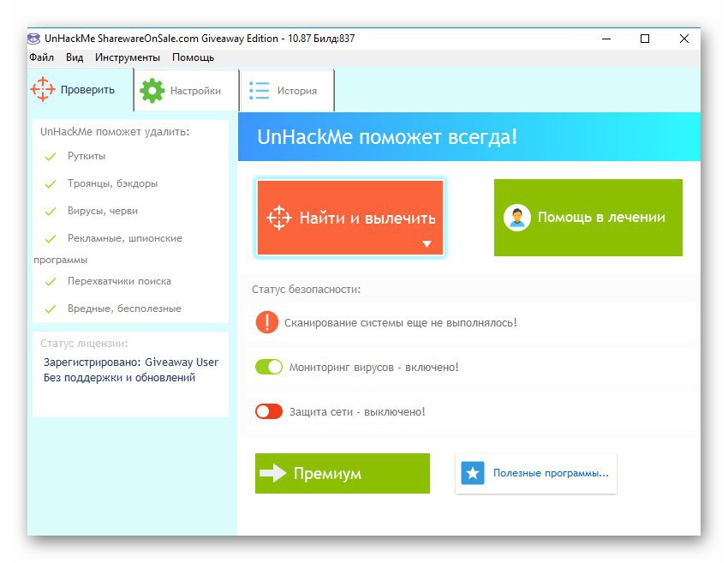This screenshot has height=563, width=728.
Task: Click the support person avatar icon
Action: point(516,218)
